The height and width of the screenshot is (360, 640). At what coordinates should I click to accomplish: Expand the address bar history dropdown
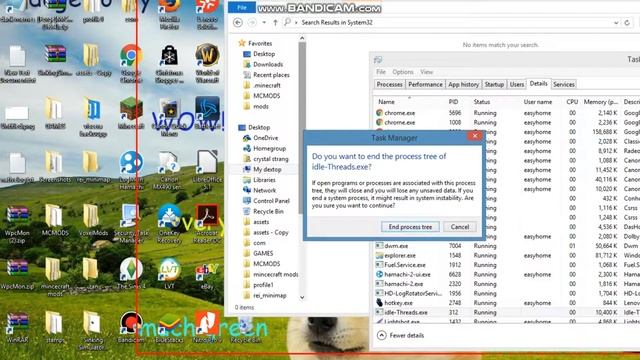(x=616, y=23)
